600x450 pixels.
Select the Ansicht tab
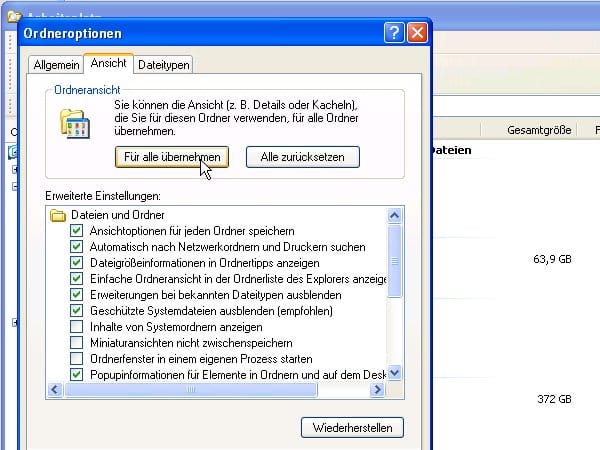tap(108, 63)
